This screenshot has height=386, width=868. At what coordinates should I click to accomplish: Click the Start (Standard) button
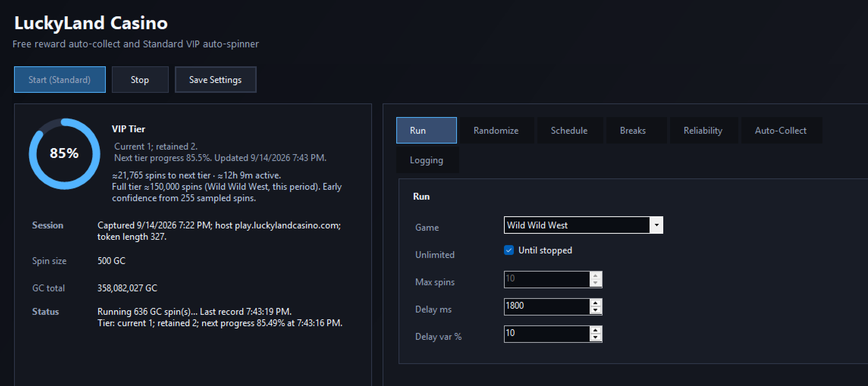pos(60,80)
